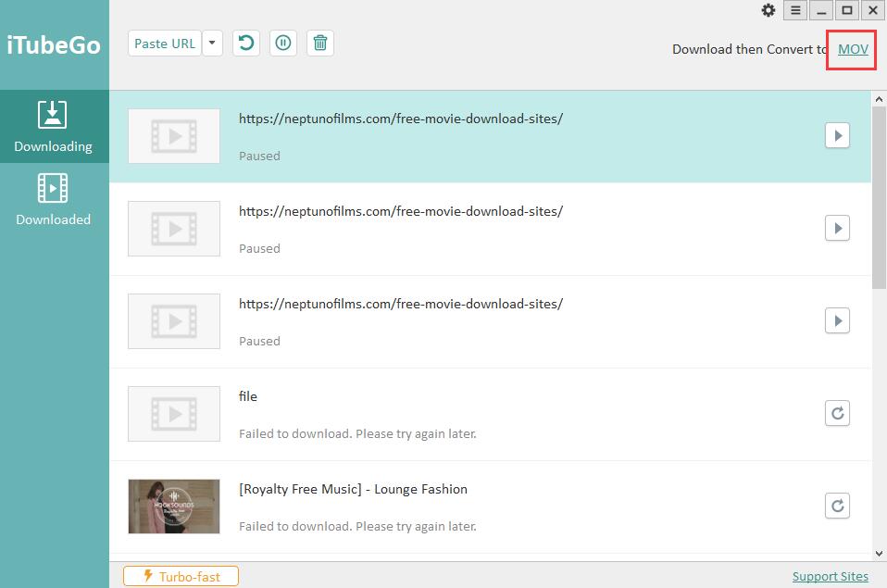887x588 pixels.
Task: Click the Paste URL button
Action: point(165,44)
